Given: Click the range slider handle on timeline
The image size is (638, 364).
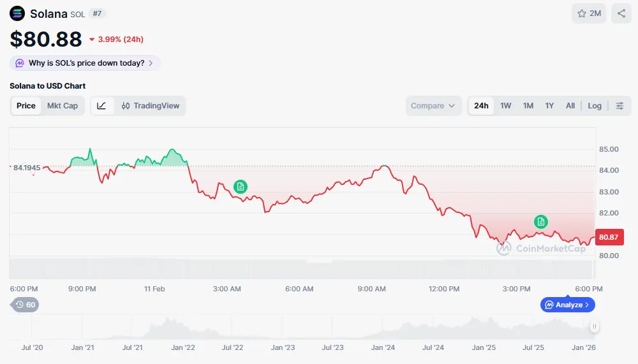Looking at the screenshot, I should [594, 327].
